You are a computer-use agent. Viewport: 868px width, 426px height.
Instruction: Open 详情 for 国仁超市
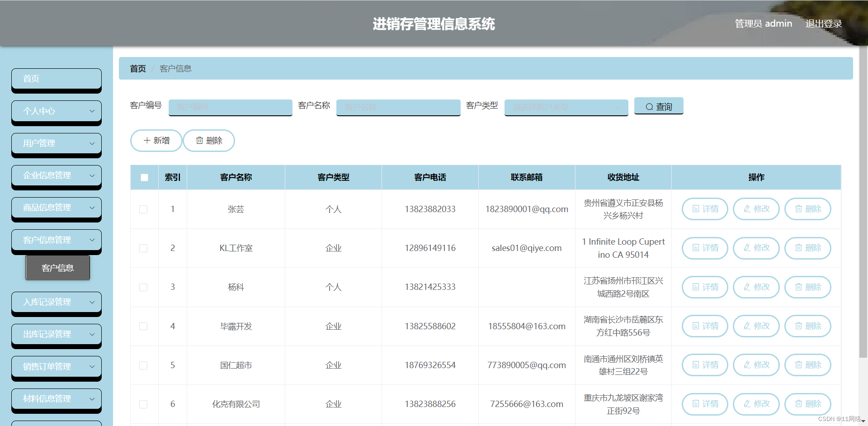coord(705,365)
